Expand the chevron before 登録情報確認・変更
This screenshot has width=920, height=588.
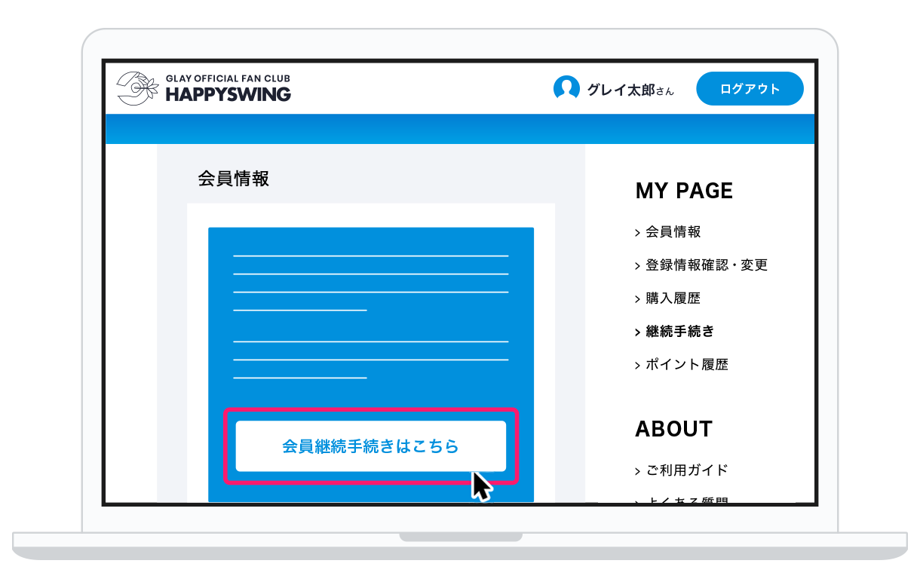click(638, 266)
